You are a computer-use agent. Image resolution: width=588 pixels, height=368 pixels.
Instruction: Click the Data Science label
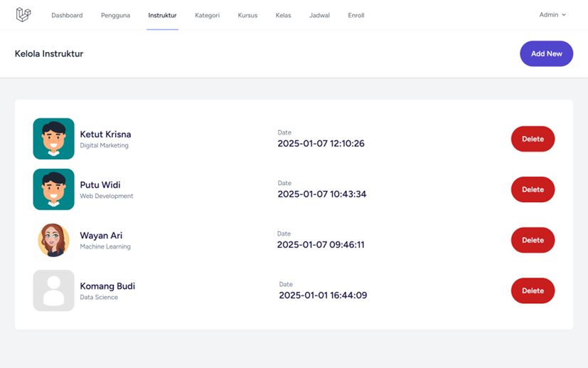coord(99,297)
